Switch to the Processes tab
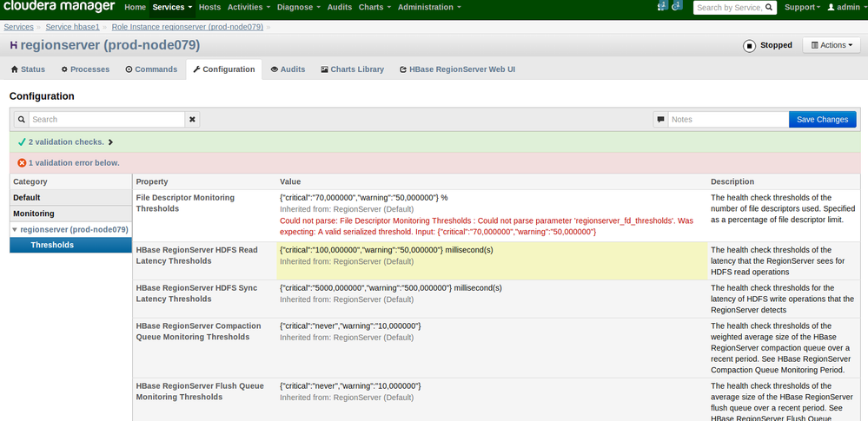The height and width of the screenshot is (421, 868). (x=85, y=69)
